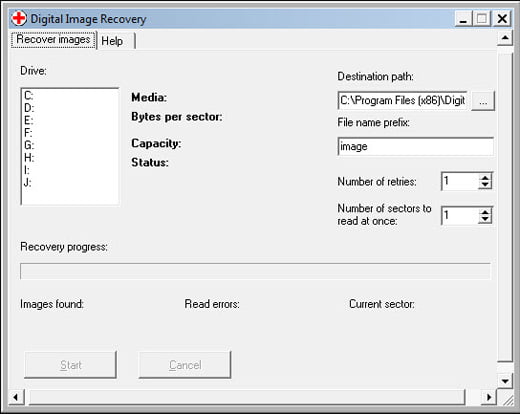Click the vertical scrollbar up arrow
520x414 pixels.
505,38
